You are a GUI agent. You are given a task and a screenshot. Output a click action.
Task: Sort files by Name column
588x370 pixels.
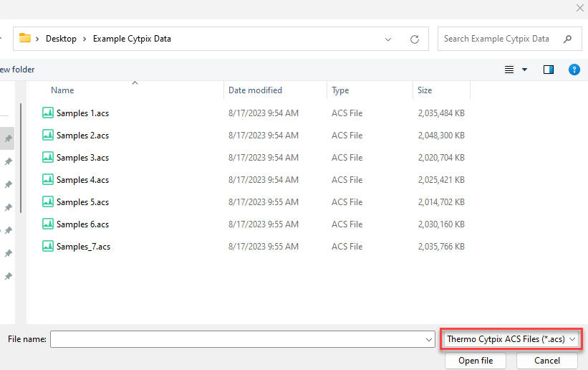tap(62, 90)
